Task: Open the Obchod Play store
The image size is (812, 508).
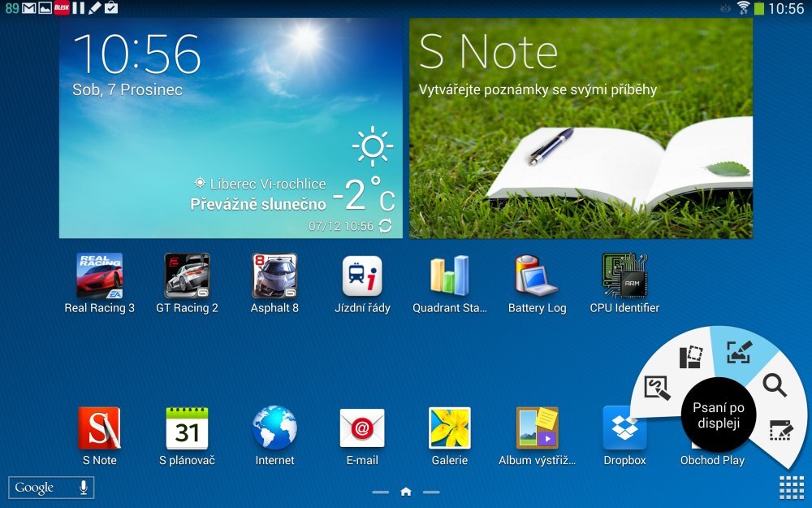Action: pos(712,460)
